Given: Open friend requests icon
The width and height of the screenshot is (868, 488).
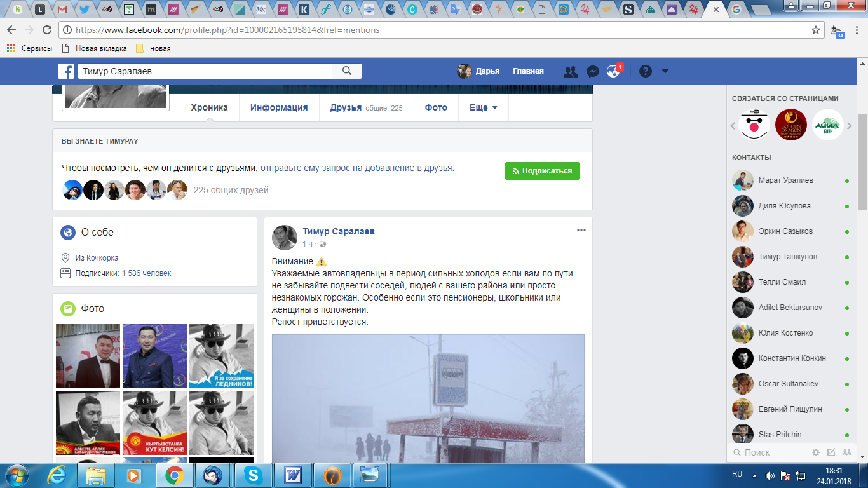Looking at the screenshot, I should coord(571,71).
